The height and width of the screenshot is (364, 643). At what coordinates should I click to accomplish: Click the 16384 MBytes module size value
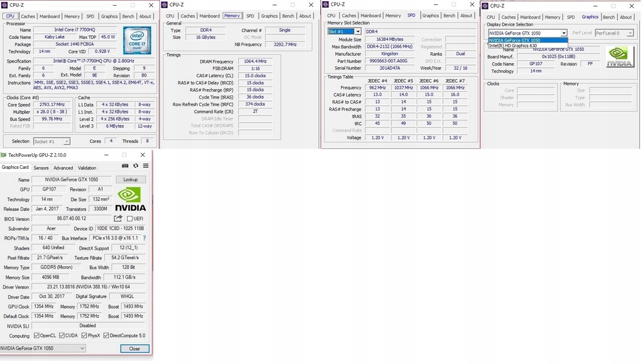pyautogui.click(x=389, y=40)
